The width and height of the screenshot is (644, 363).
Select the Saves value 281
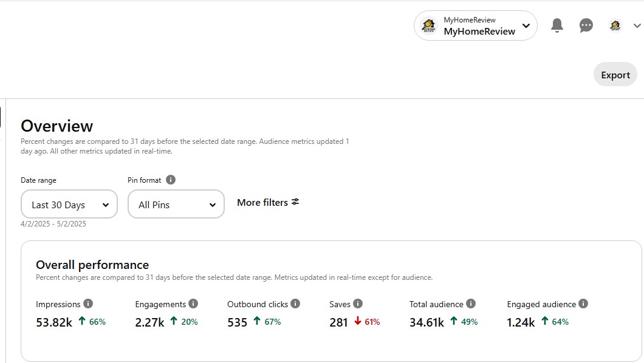338,322
